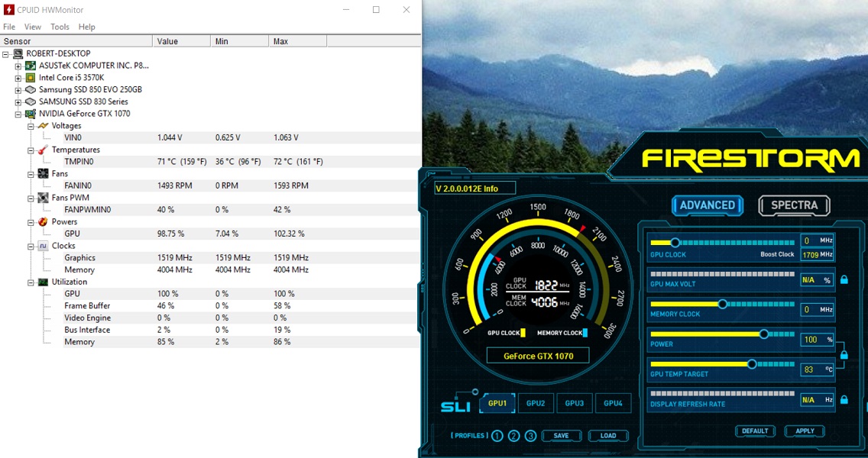Click the SAVE profile button
Image resolution: width=868 pixels, height=458 pixels.
click(562, 435)
